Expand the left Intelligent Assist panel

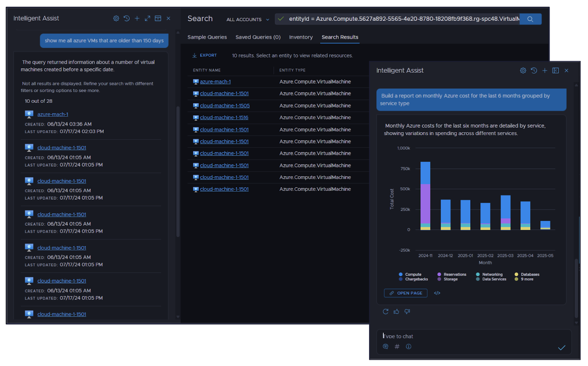[147, 18]
